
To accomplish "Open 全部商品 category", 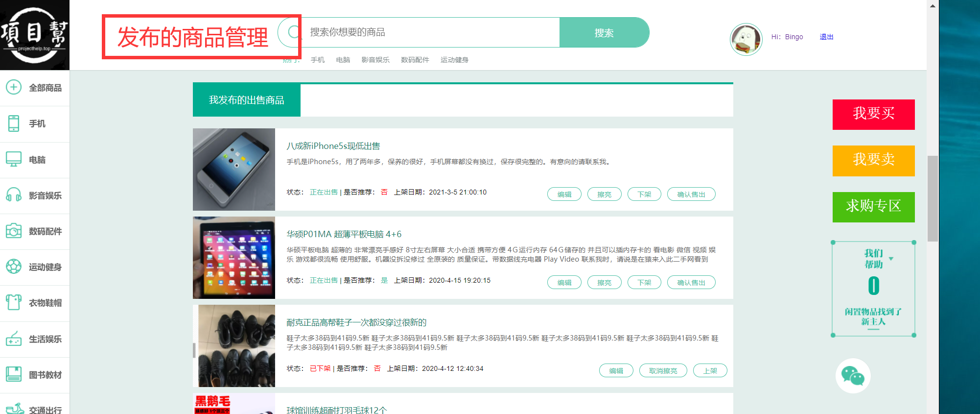I will tap(45, 88).
